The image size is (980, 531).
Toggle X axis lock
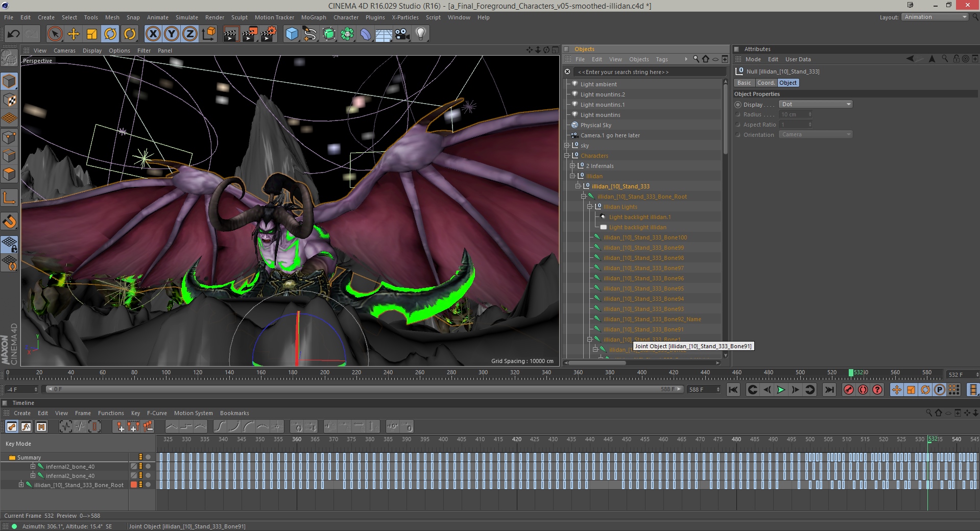[x=153, y=34]
